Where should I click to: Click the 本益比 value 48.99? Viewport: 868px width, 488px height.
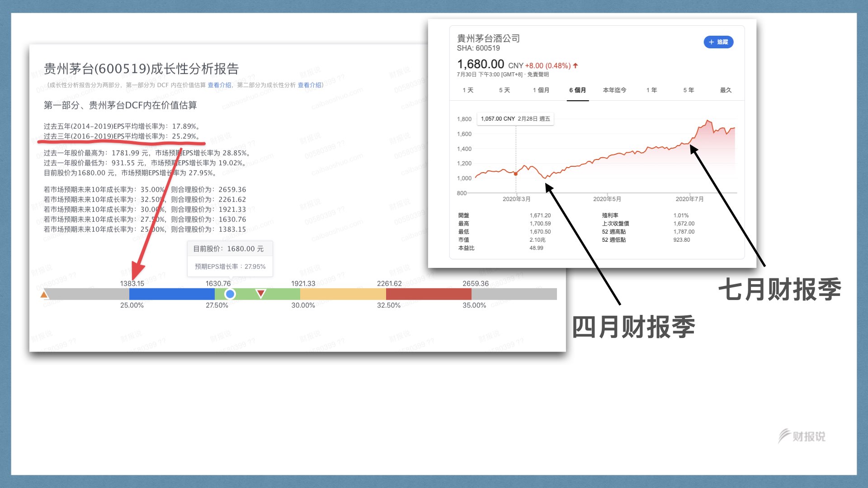click(x=537, y=248)
